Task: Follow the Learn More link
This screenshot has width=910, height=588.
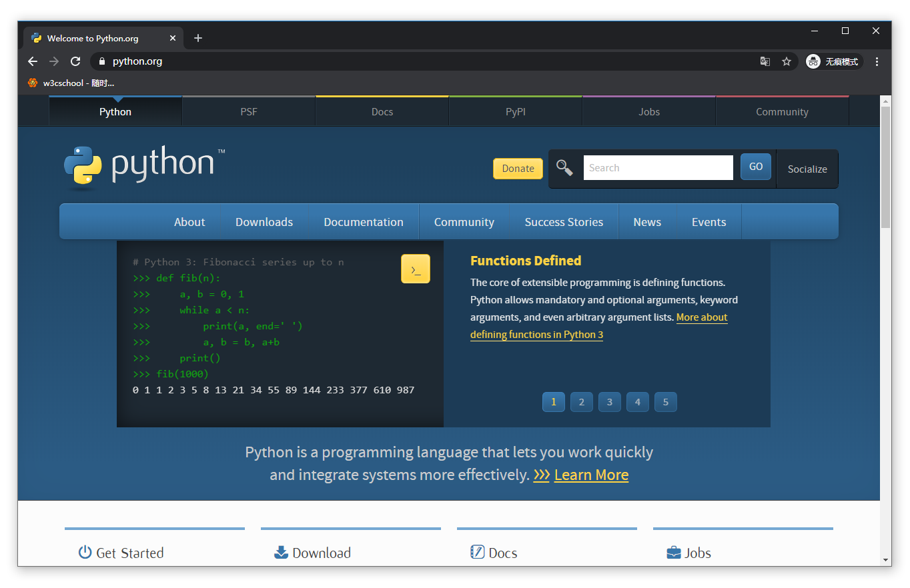Action: point(591,475)
